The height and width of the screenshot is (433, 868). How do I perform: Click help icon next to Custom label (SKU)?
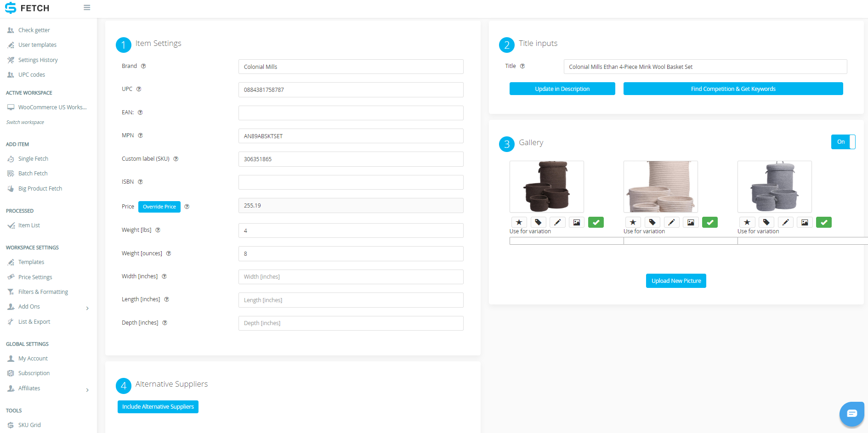tap(176, 159)
